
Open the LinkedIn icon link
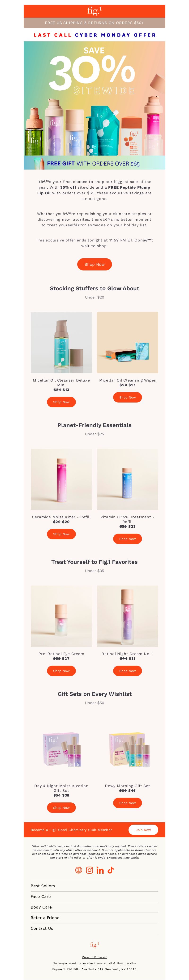pos(100,870)
